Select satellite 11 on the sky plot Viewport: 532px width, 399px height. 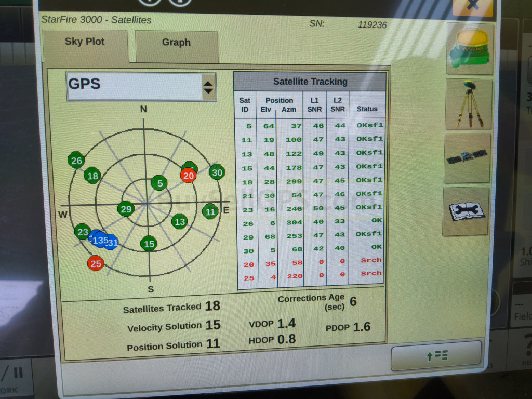(x=210, y=212)
